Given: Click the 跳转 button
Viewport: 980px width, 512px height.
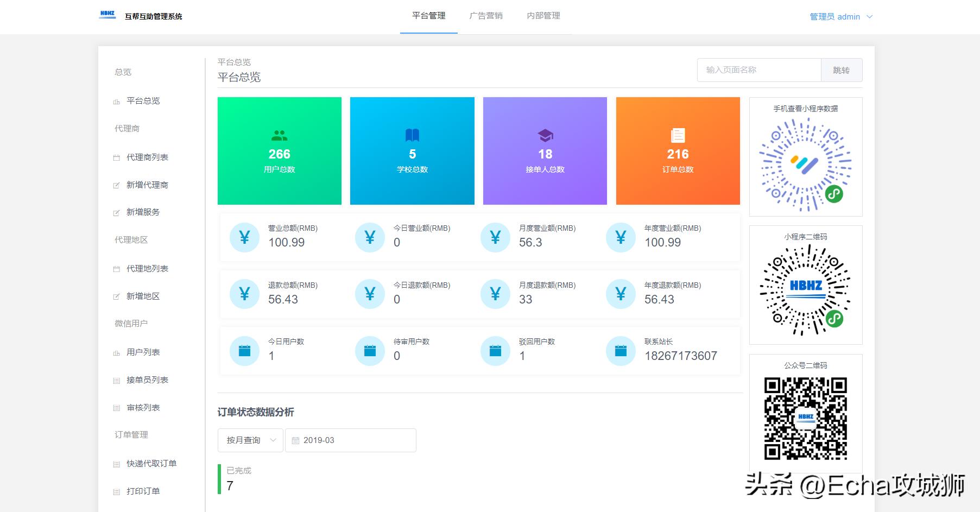Looking at the screenshot, I should point(842,70).
